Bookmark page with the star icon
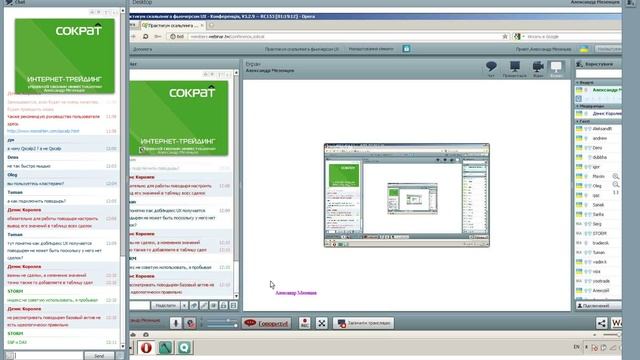The image size is (640, 360). [x=505, y=36]
